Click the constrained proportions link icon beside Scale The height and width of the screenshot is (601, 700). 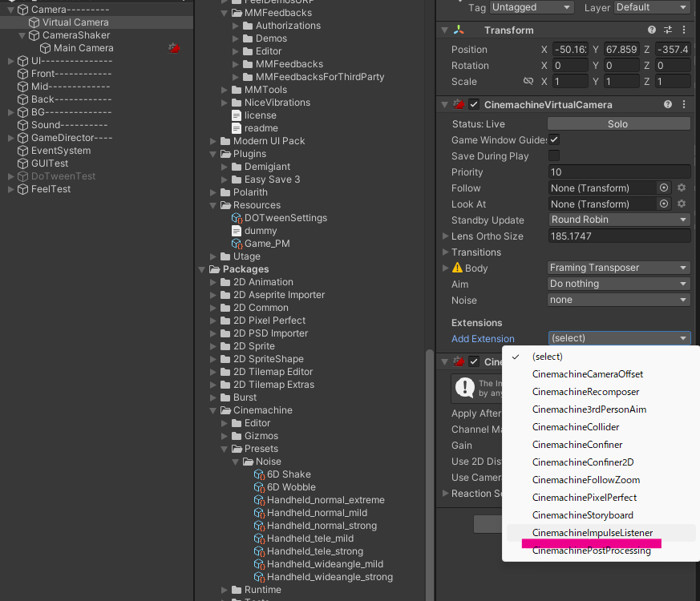tap(528, 81)
